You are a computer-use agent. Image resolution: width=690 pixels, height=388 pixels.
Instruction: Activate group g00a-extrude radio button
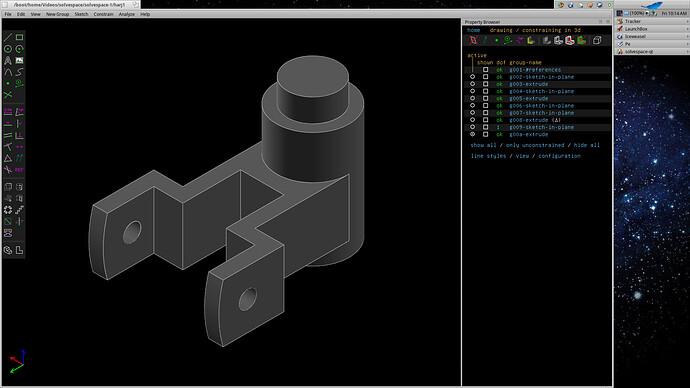(x=473, y=134)
